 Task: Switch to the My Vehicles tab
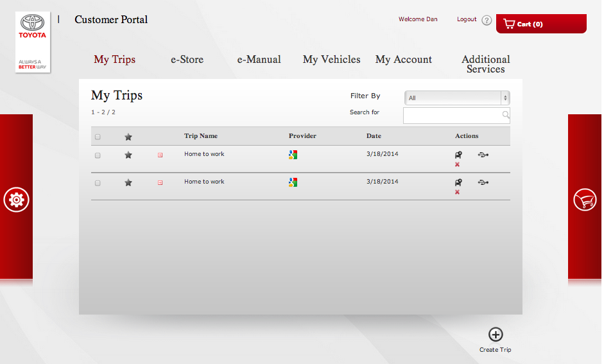coord(332,59)
